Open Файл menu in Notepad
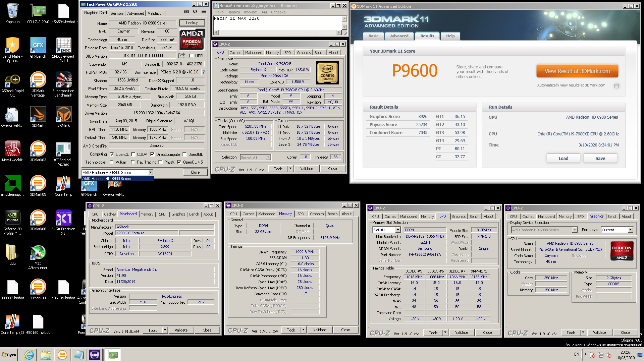Screen dimensions: 644x362 pos(219,12)
